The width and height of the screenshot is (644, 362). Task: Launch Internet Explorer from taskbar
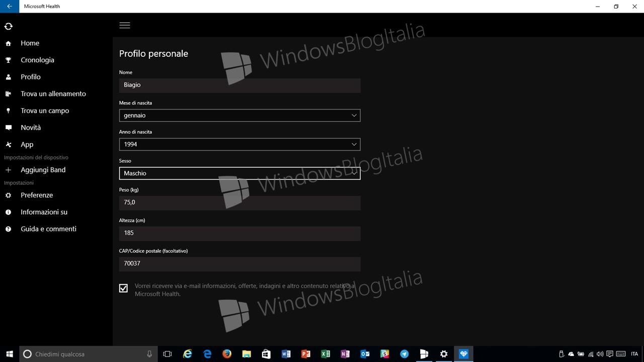(x=188, y=354)
